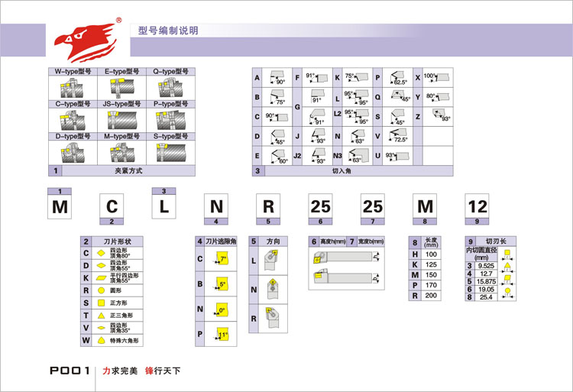Click the D-type clamping diagram
573x392 pixels.
click(x=73, y=153)
